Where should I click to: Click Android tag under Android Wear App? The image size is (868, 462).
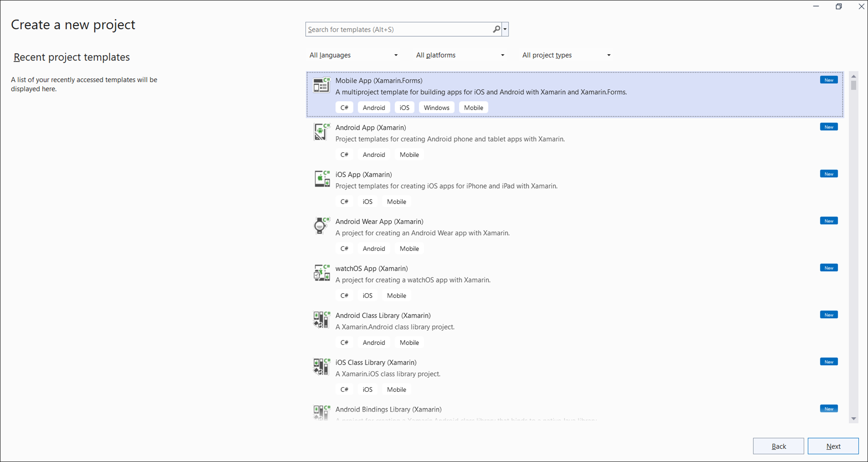[x=374, y=249]
